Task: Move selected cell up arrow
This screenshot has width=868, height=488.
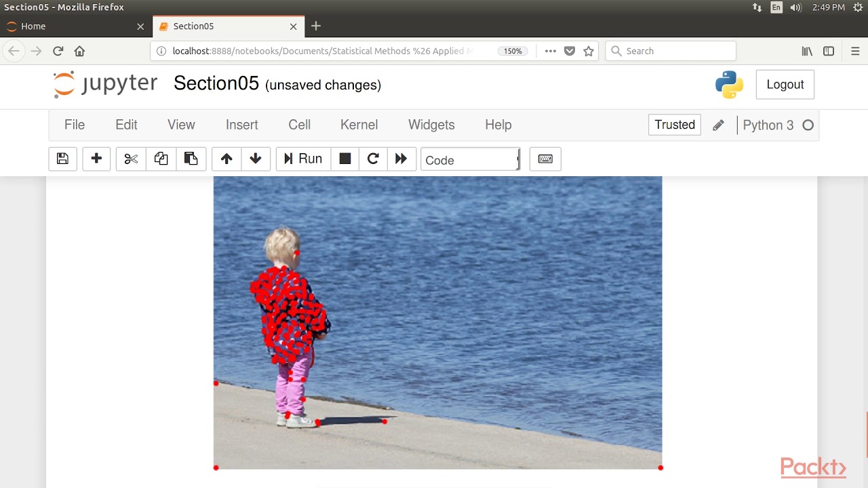Action: coord(226,159)
